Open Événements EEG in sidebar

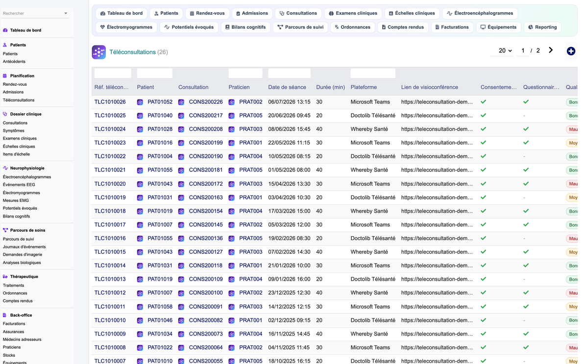click(19, 185)
